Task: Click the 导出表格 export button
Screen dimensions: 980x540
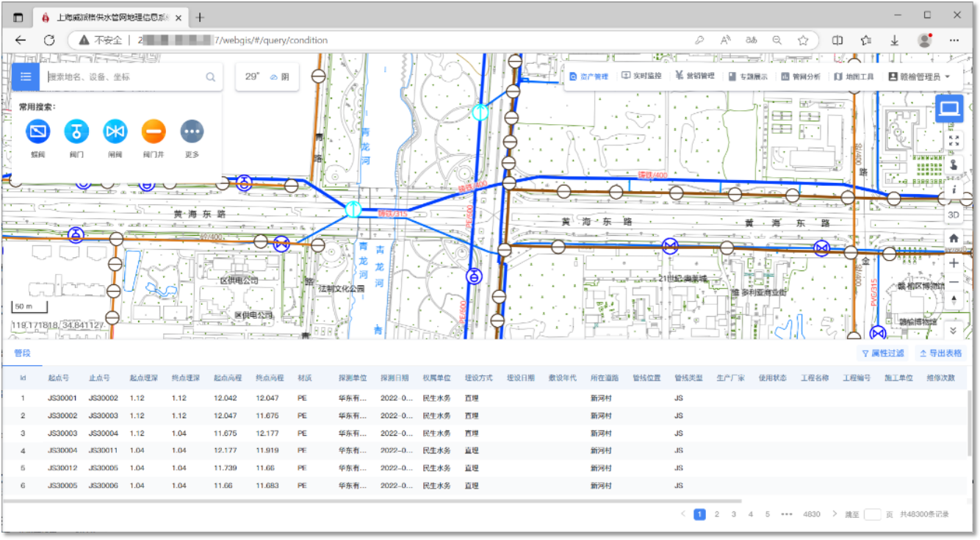Action: click(x=940, y=353)
